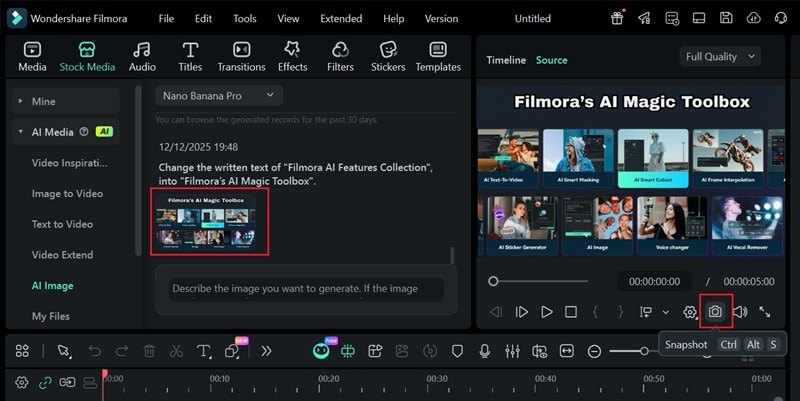Open the Audio tab
Viewport: 800px width, 401px height.
tap(142, 57)
